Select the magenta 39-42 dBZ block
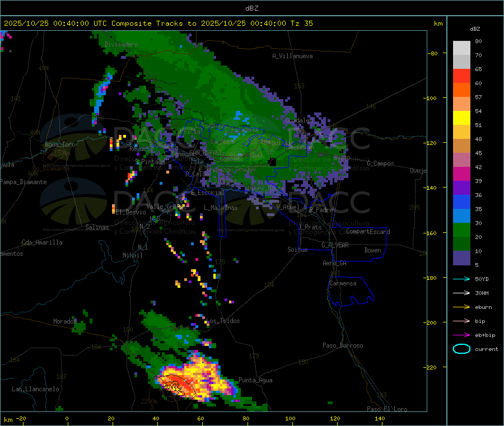Viewport: 504px width, 426px height. coord(461,174)
